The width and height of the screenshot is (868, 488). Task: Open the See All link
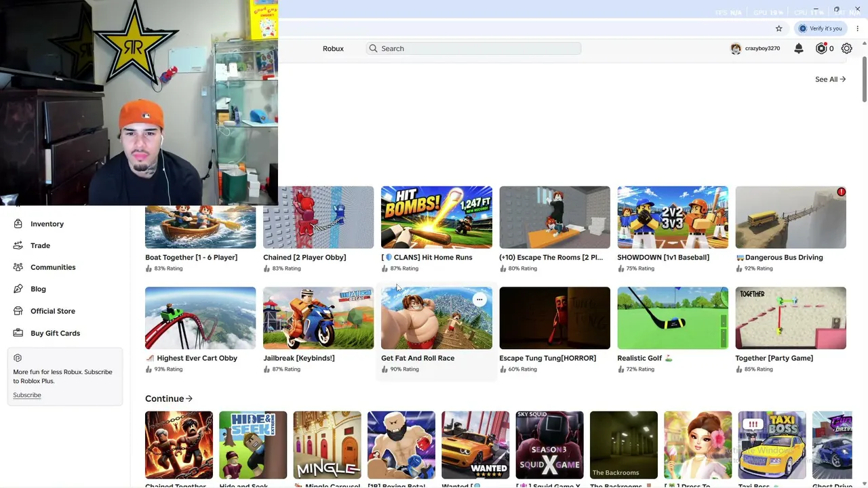(x=830, y=79)
